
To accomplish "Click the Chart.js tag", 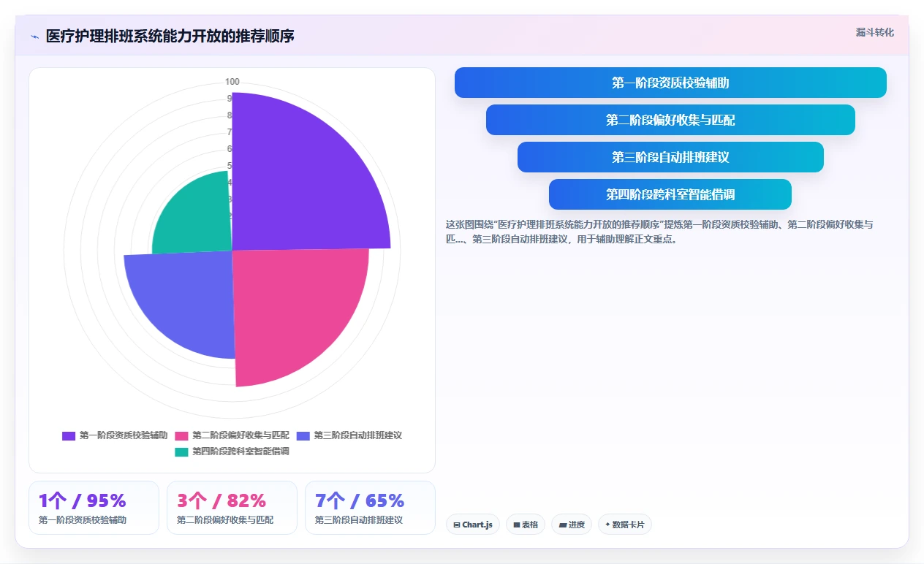I will pyautogui.click(x=473, y=525).
